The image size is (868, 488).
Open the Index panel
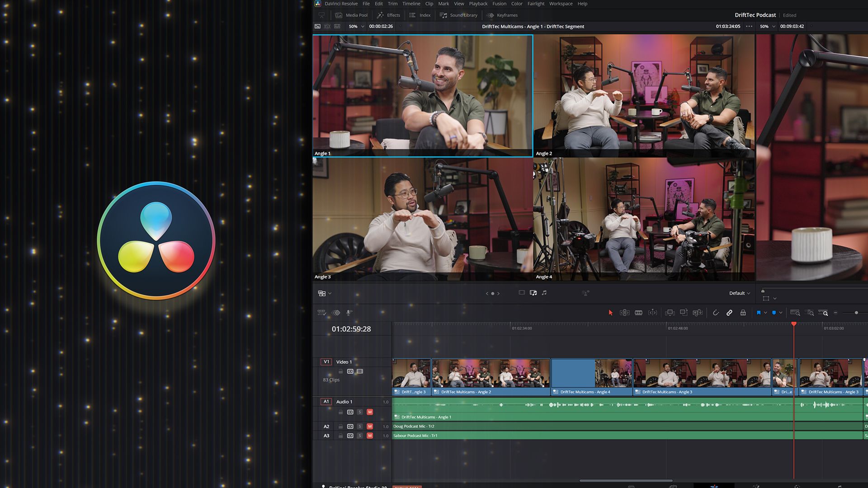(x=420, y=15)
